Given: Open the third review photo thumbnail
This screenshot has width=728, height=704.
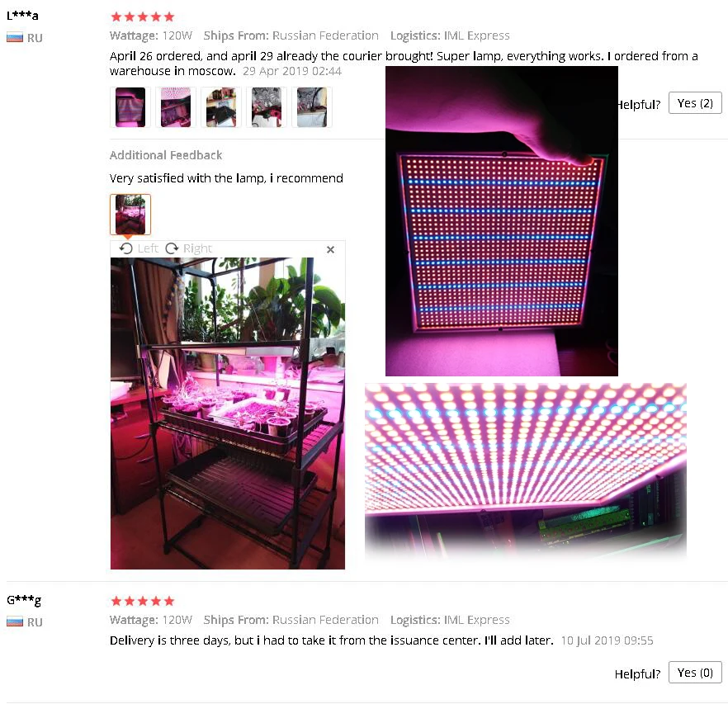Looking at the screenshot, I should [x=221, y=107].
